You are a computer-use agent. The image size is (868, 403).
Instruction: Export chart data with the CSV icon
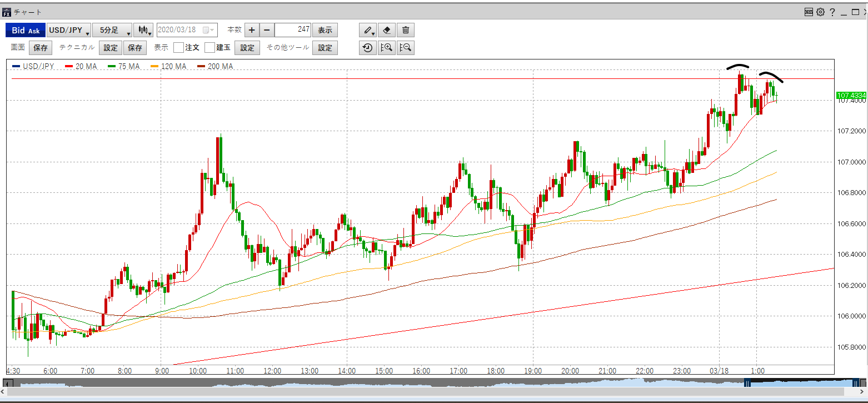tap(809, 12)
